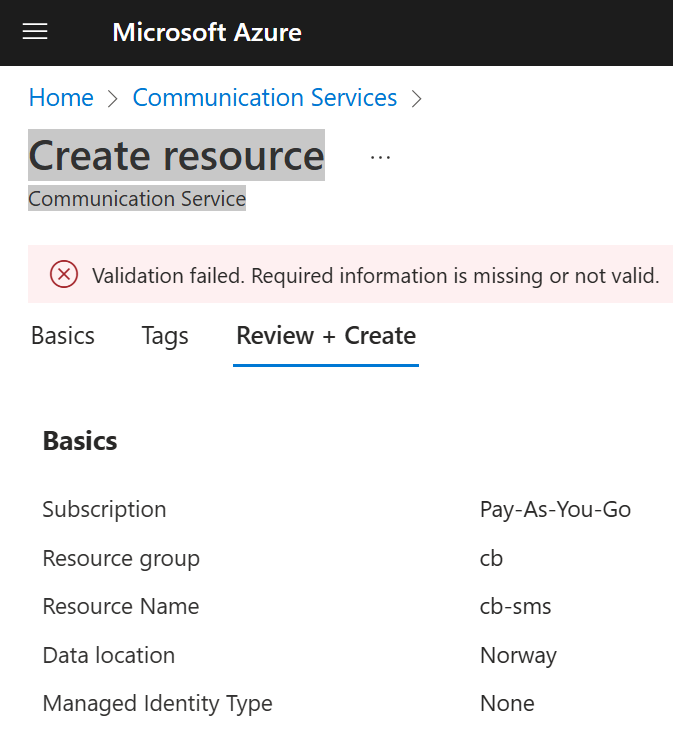Open the Azure portal hamburger menu
Image resolution: width=673 pixels, height=729 pixels.
pos(35,32)
